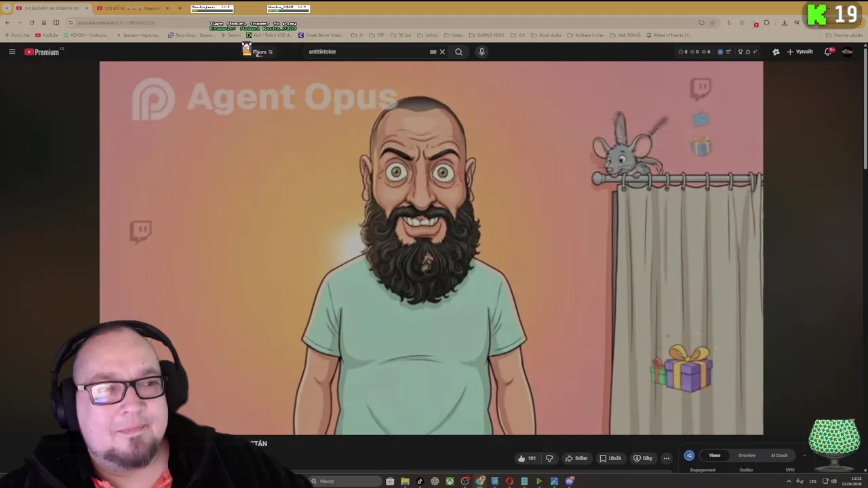Screen dimensions: 868x488
Task: Open TikTok app in the taskbar
Action: (420, 481)
